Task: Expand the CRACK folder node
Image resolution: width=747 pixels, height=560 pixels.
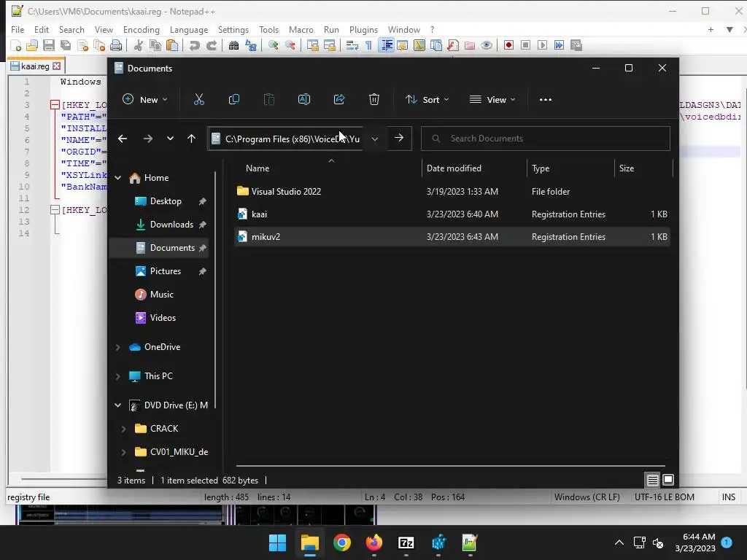Action: 123,429
